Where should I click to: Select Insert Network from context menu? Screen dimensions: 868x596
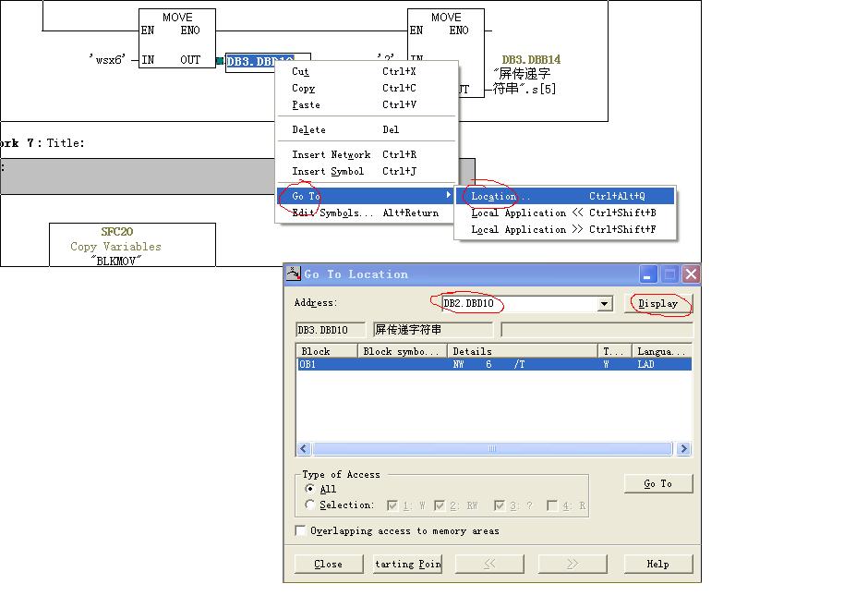click(331, 154)
